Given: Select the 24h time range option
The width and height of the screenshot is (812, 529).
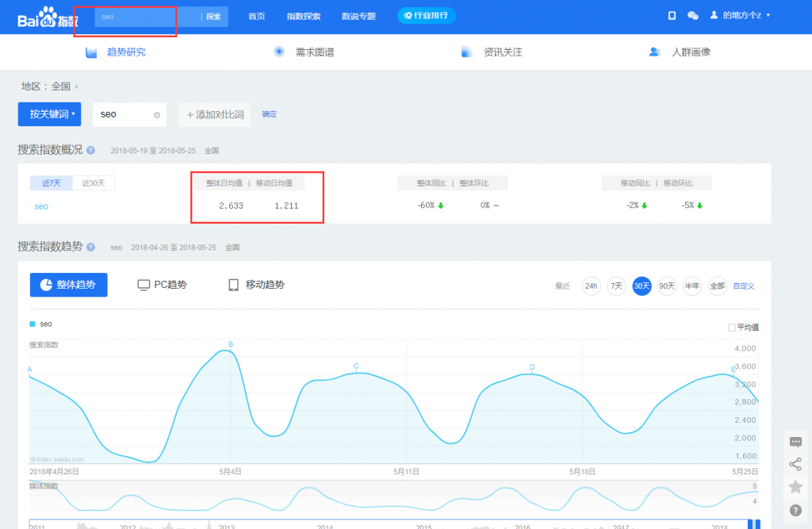Looking at the screenshot, I should pyautogui.click(x=591, y=286).
